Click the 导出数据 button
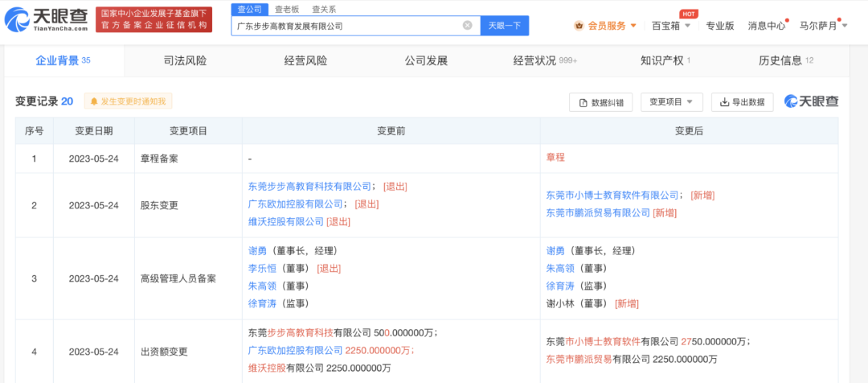 [x=743, y=102]
